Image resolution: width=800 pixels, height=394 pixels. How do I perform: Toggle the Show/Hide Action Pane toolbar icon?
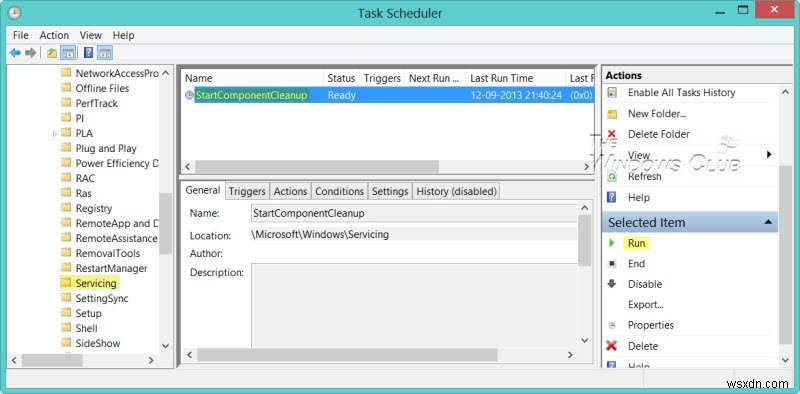[x=105, y=53]
